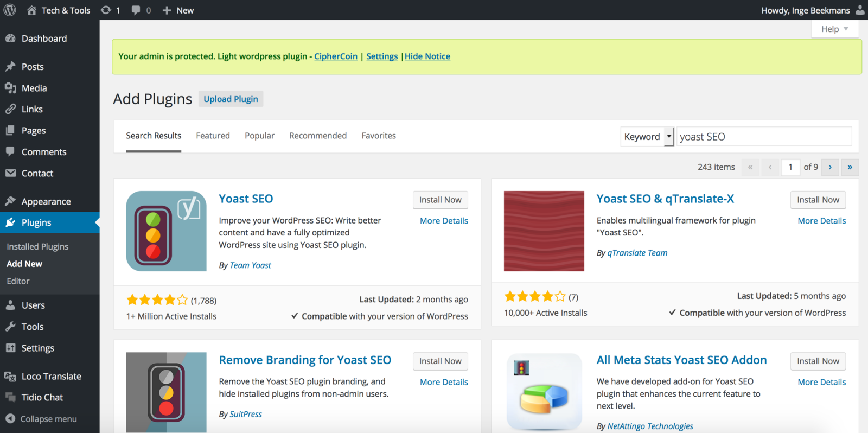View More Details for Remove Branding plugin
This screenshot has height=433, width=868.
tap(444, 382)
